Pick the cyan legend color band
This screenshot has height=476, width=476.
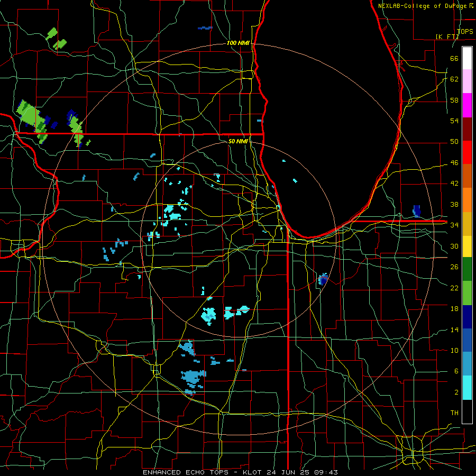coord(467,388)
